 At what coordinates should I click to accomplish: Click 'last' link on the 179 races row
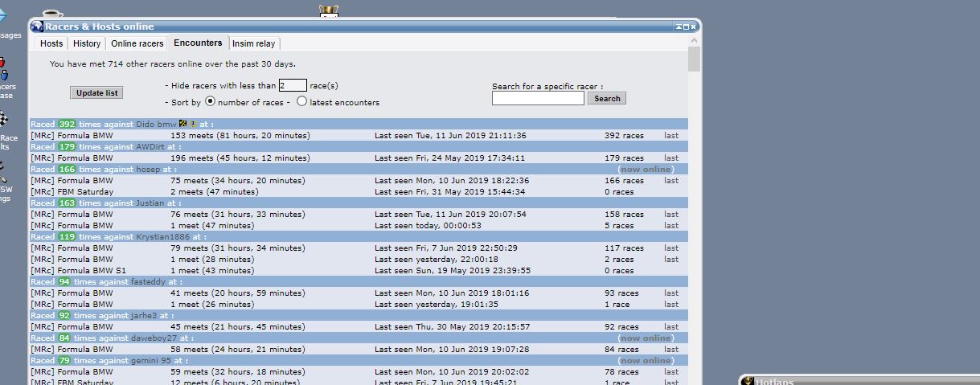[x=671, y=158]
